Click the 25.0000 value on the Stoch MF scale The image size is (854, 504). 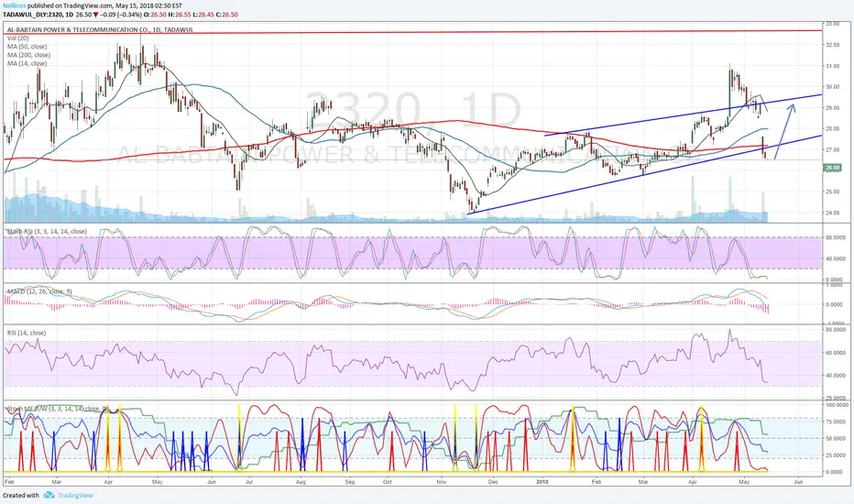(x=835, y=455)
